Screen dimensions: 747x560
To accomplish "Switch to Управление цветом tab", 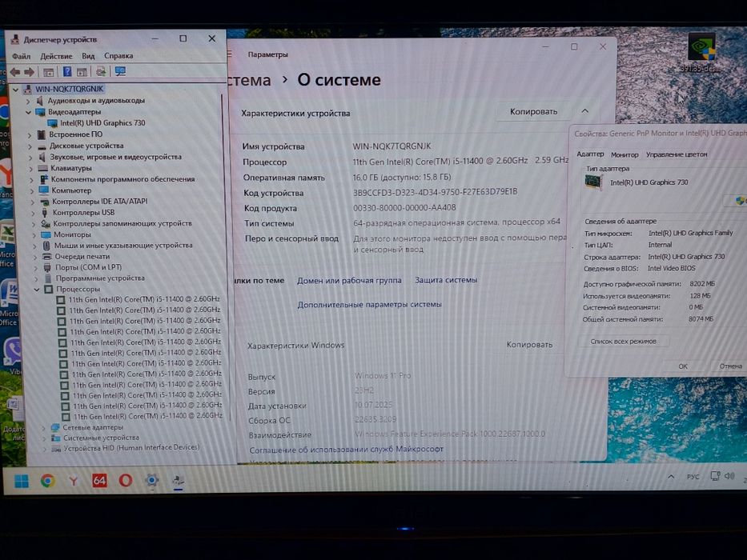I will 677,154.
